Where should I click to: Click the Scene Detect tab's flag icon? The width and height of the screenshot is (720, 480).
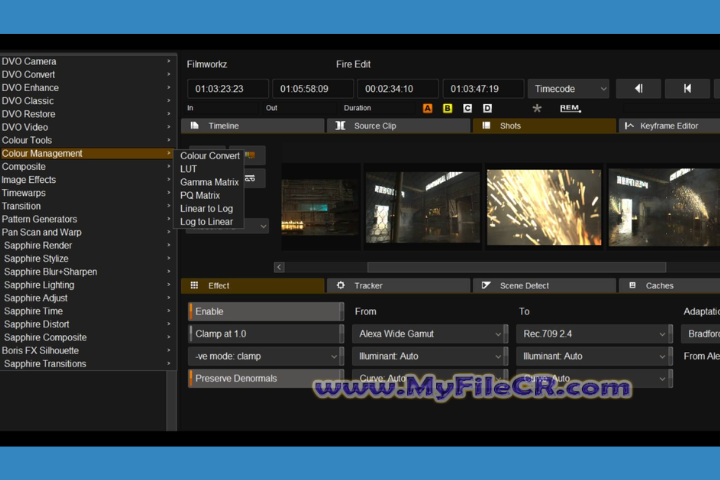coord(486,285)
